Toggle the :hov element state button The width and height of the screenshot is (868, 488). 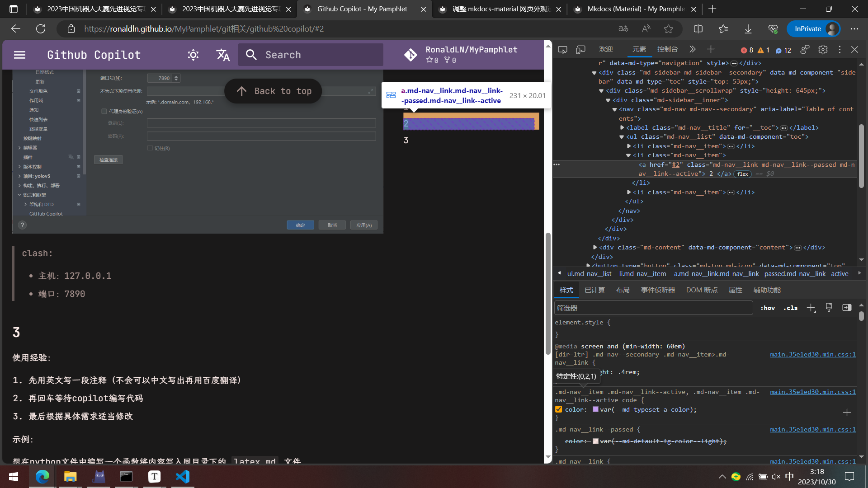tap(768, 308)
